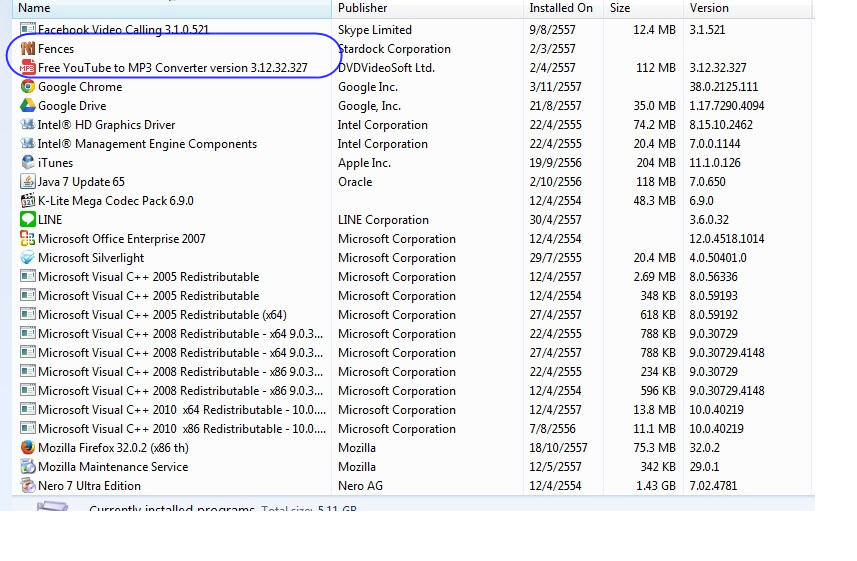The height and width of the screenshot is (561, 857).
Task: Click the Free YouTube to MP3 Converter icon
Action: 28,68
